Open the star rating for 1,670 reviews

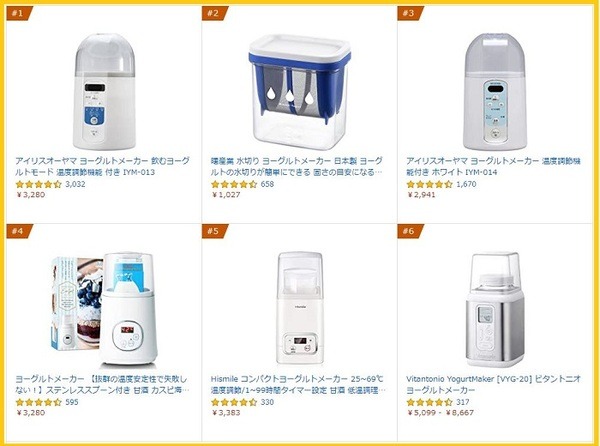pyautogui.click(x=430, y=184)
